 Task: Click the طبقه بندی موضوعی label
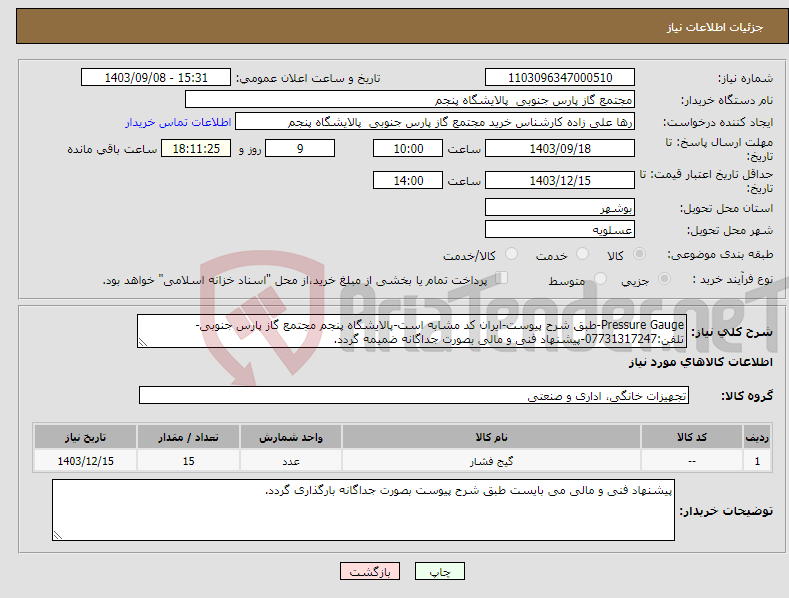(x=720, y=254)
